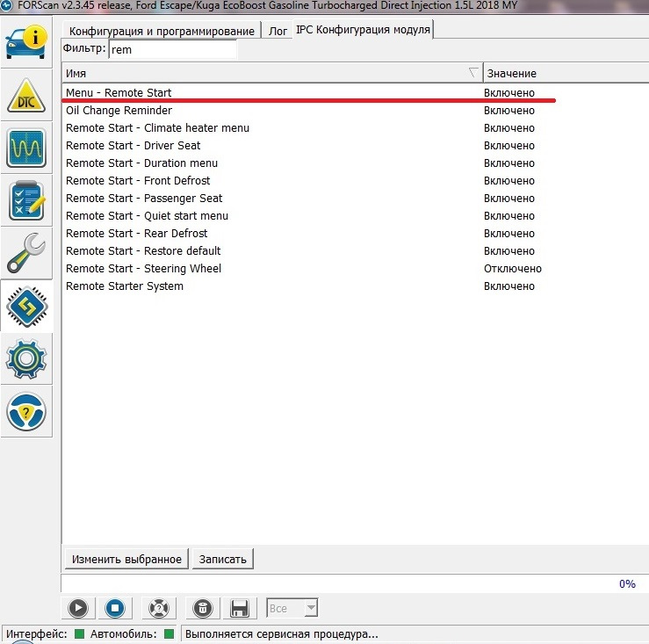
Task: Click Отключено value for Steering Wheel
Action: [512, 269]
